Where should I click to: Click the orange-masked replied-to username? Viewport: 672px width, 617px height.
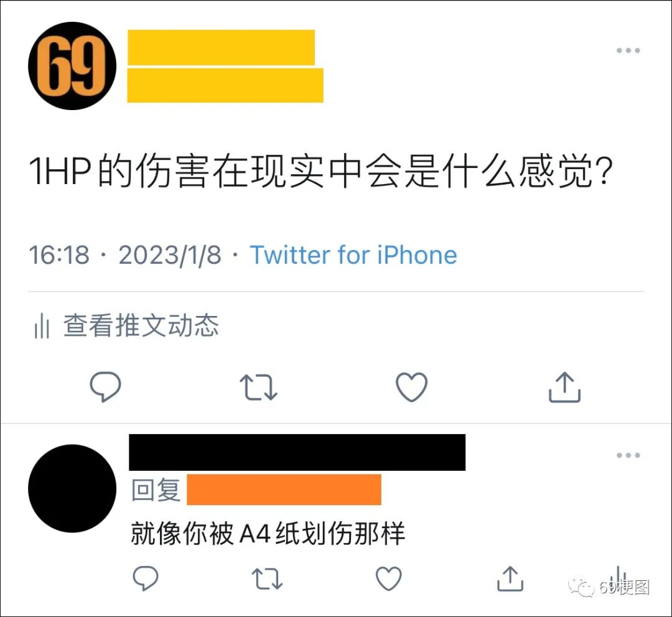point(284,489)
